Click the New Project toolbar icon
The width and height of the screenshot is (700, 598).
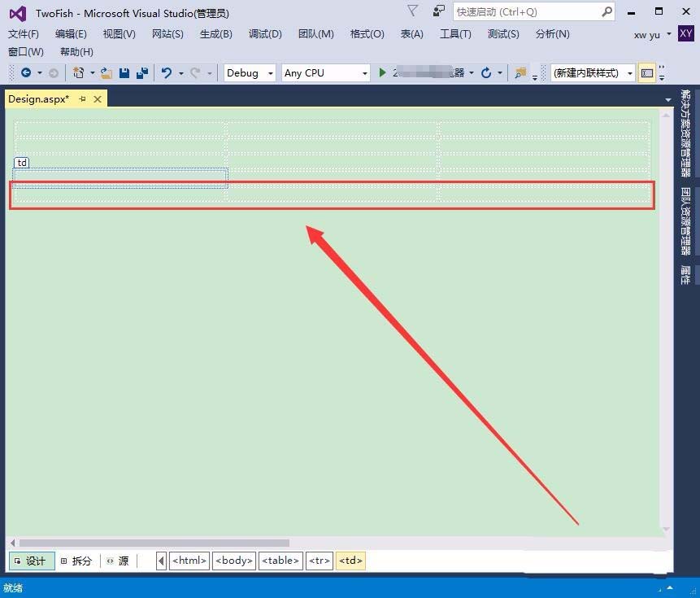(x=79, y=72)
